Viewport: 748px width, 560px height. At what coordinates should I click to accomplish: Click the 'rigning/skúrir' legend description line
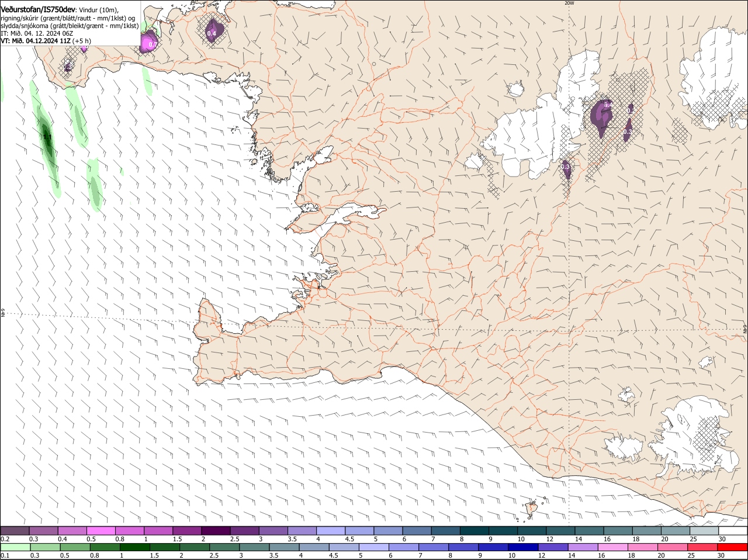pyautogui.click(x=68, y=18)
